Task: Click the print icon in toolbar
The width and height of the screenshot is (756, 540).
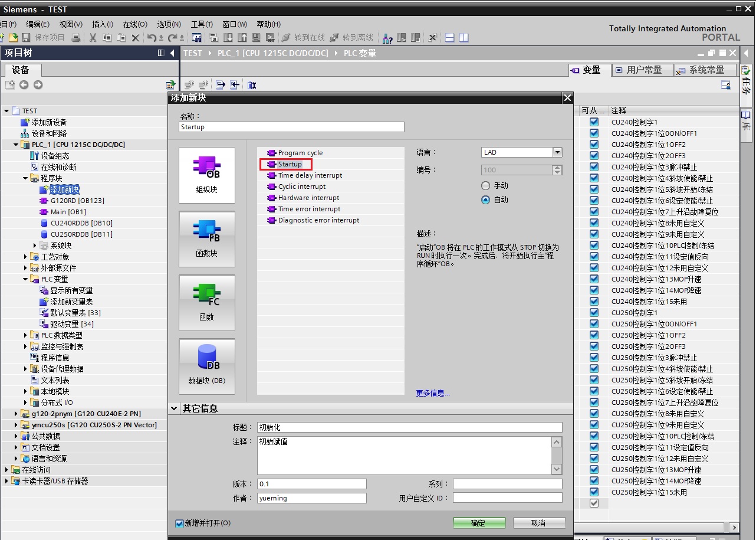Action: click(x=75, y=38)
